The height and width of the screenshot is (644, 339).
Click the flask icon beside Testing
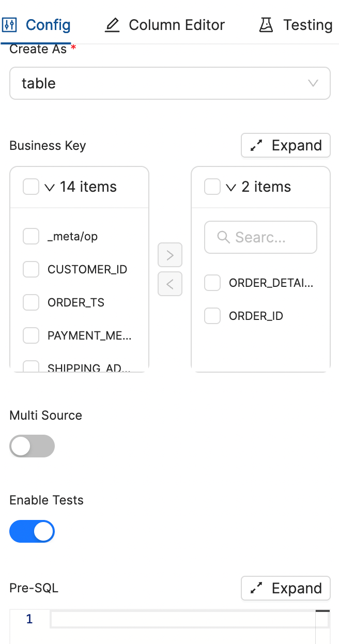click(x=265, y=24)
